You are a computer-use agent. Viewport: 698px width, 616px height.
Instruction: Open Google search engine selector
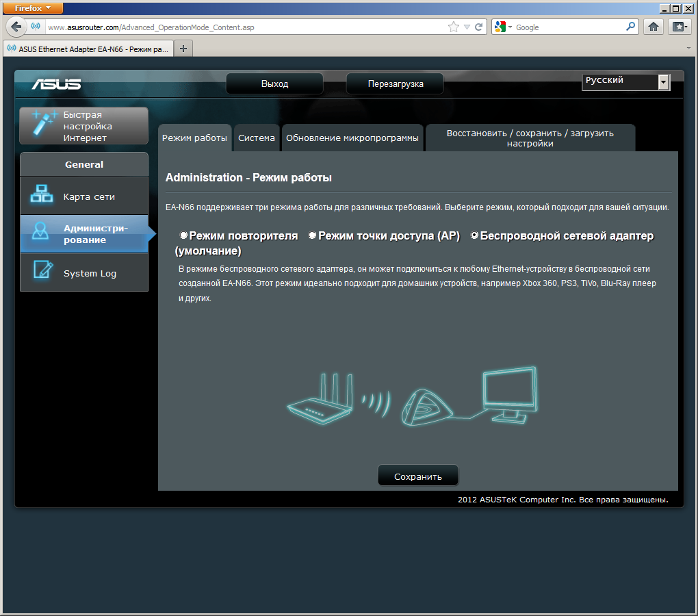click(x=503, y=27)
